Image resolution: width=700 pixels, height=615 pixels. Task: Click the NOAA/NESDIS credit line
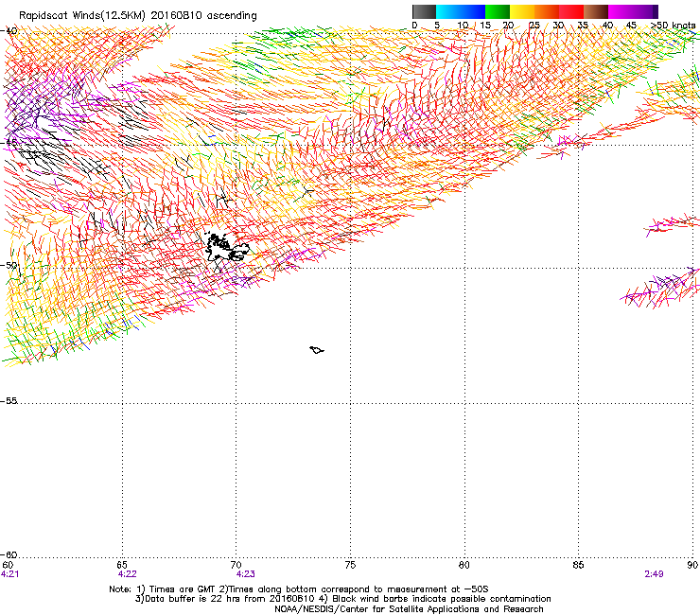point(409,609)
